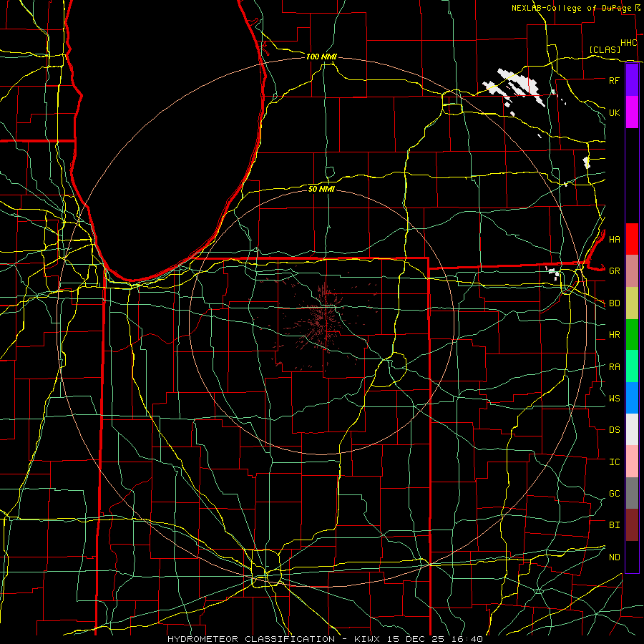644x644 pixels.
Task: Pick the HR green legend swatch
Action: coord(632,334)
